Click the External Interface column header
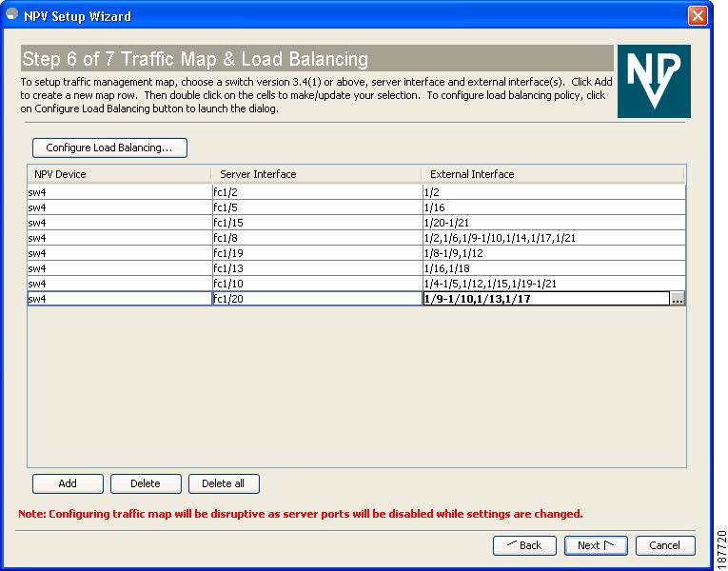The width and height of the screenshot is (728, 571). pyautogui.click(x=553, y=174)
